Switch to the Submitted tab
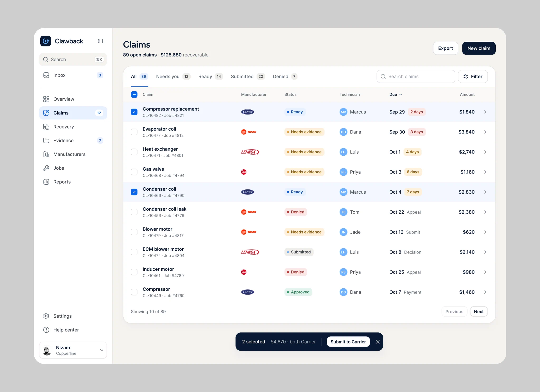Viewport: 540px width, 392px height. (x=248, y=77)
